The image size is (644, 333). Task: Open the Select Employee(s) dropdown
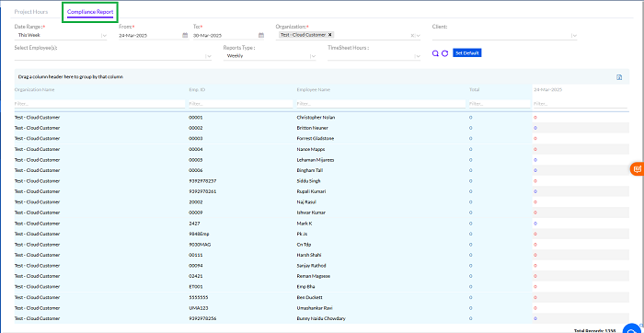tap(209, 56)
